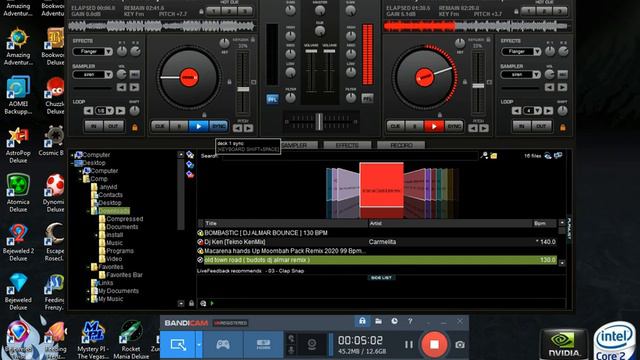The image size is (640, 360).
Task: Trigger hot cue 1 on the left deck
Action: pos(213,11)
